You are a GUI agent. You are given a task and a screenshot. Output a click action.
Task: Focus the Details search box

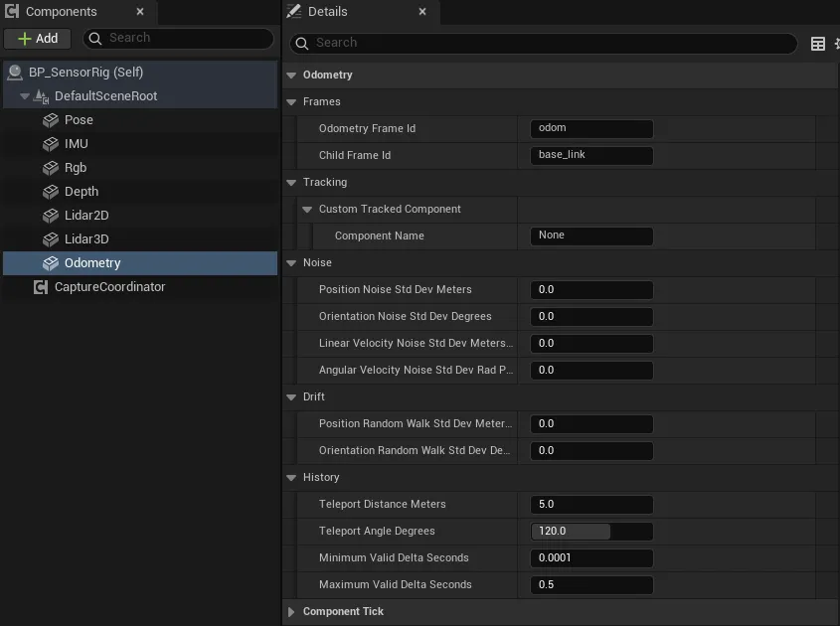coord(543,44)
